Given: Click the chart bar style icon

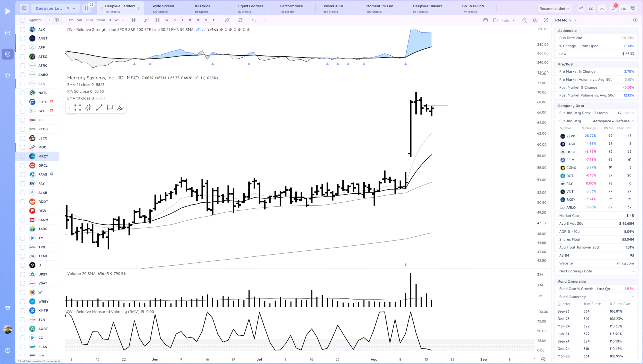Looking at the screenshot, I should coord(134,20).
